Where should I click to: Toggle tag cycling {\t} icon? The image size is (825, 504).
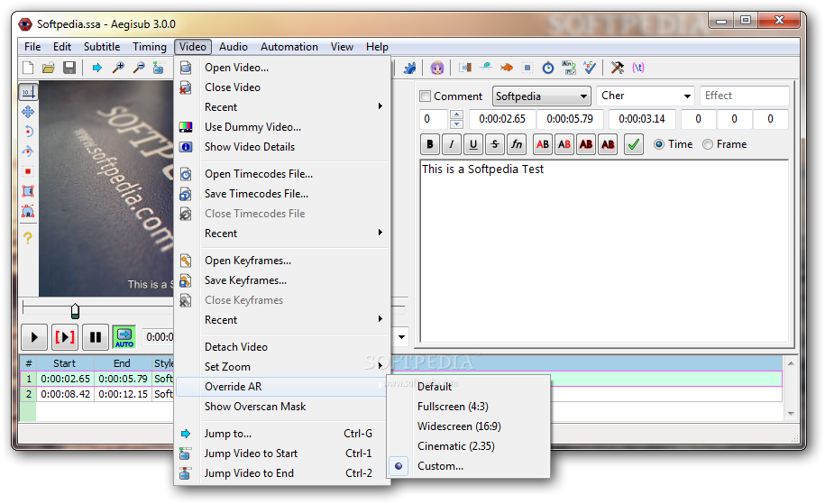click(638, 68)
